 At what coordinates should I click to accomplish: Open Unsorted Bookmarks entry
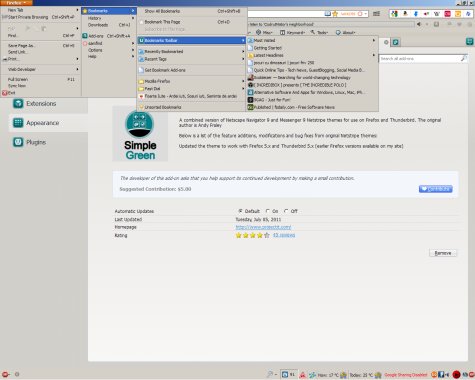coord(192,107)
